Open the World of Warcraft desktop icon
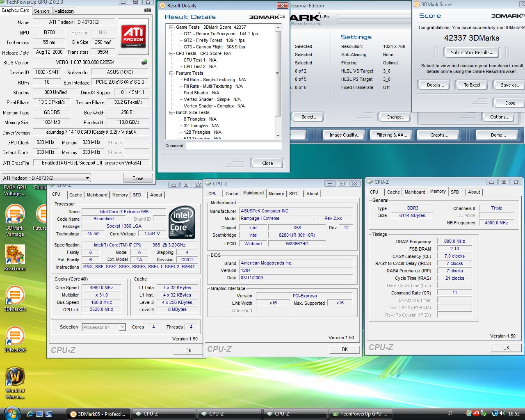 [x=15, y=383]
